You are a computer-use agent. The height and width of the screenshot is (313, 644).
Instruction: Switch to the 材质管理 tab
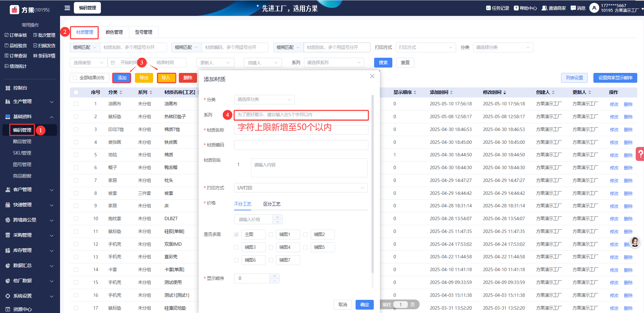coord(85,32)
